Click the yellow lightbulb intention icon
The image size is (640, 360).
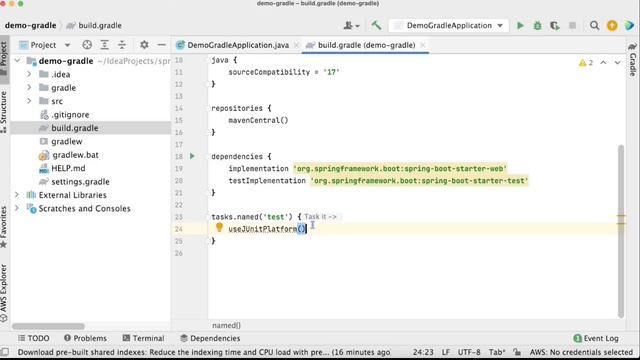point(219,227)
